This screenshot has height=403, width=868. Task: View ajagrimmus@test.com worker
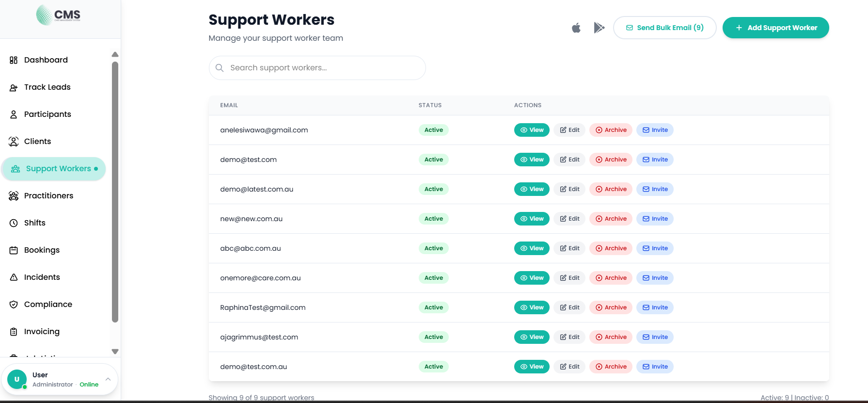point(532,337)
